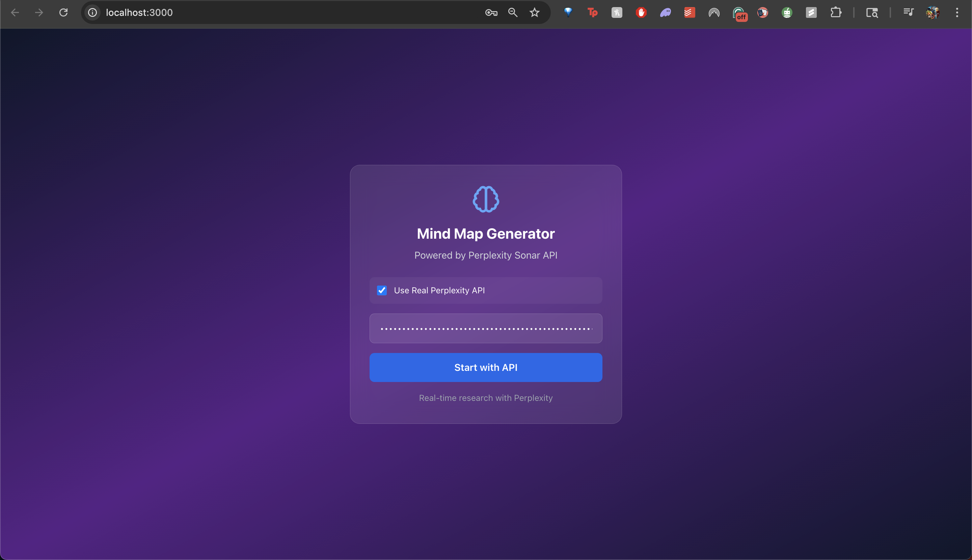Click the Todoist extension icon
This screenshot has width=972, height=560.
pos(689,13)
